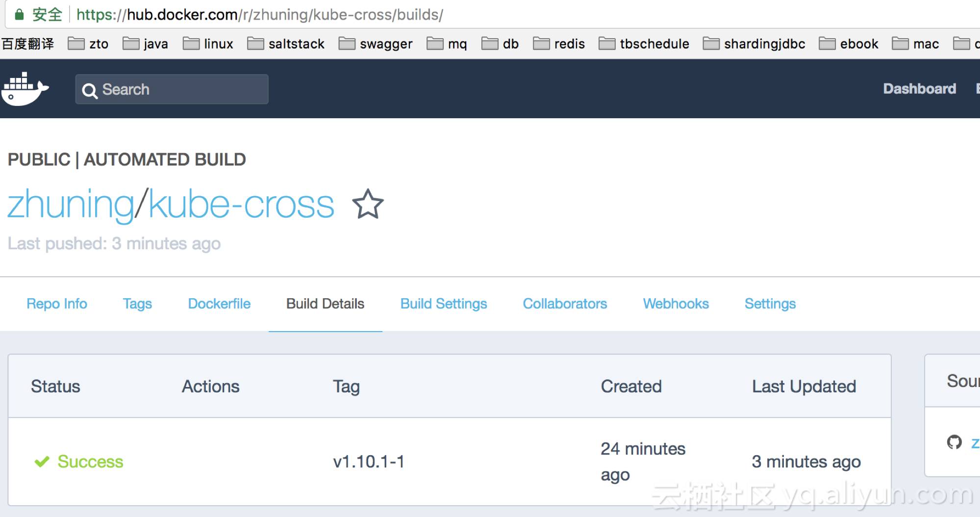
Task: Click the Tag column header
Action: pos(346,387)
